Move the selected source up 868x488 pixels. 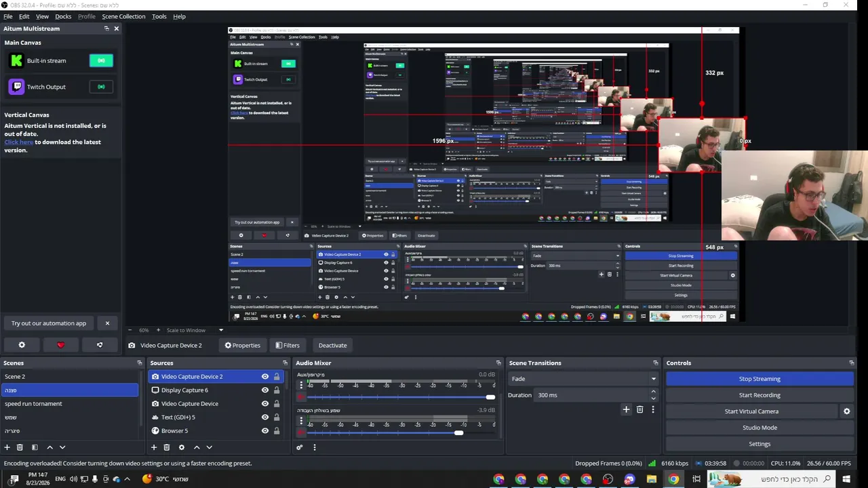197,447
